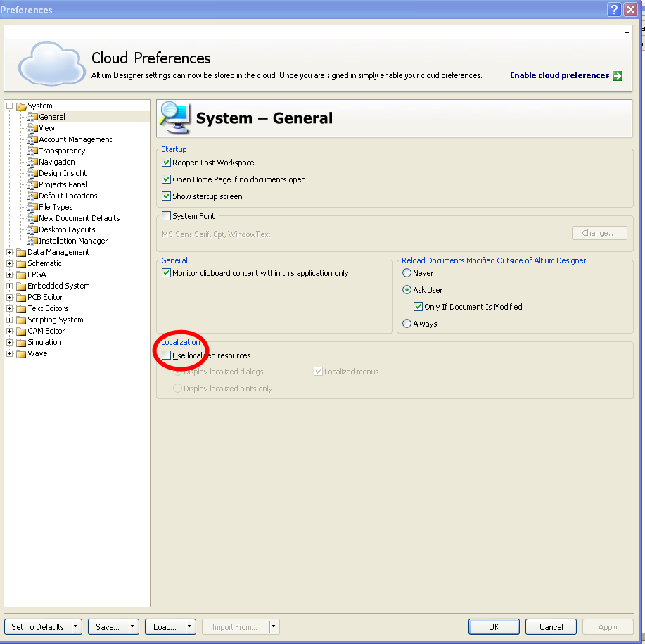Click the Enable cloud preferences link
The height and width of the screenshot is (644, 645).
(x=559, y=75)
